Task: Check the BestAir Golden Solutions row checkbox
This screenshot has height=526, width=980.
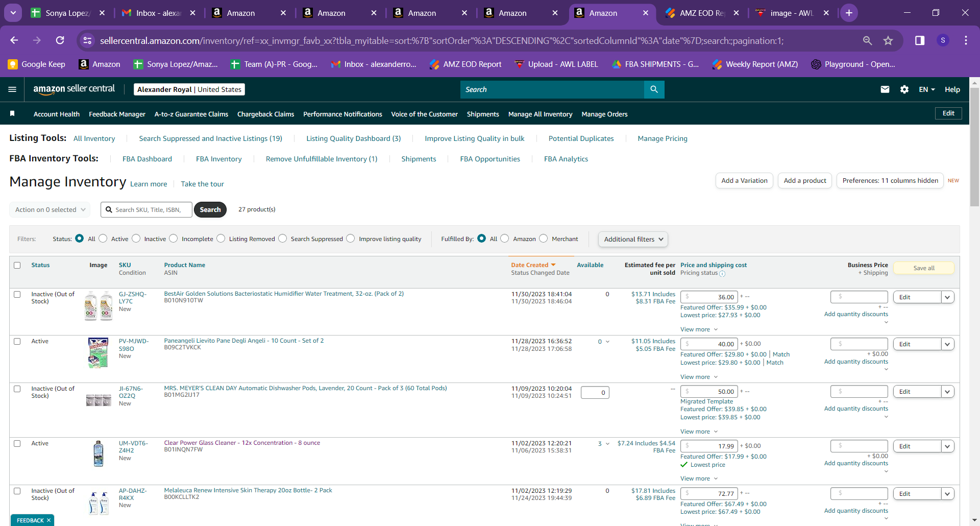Action: [x=17, y=294]
